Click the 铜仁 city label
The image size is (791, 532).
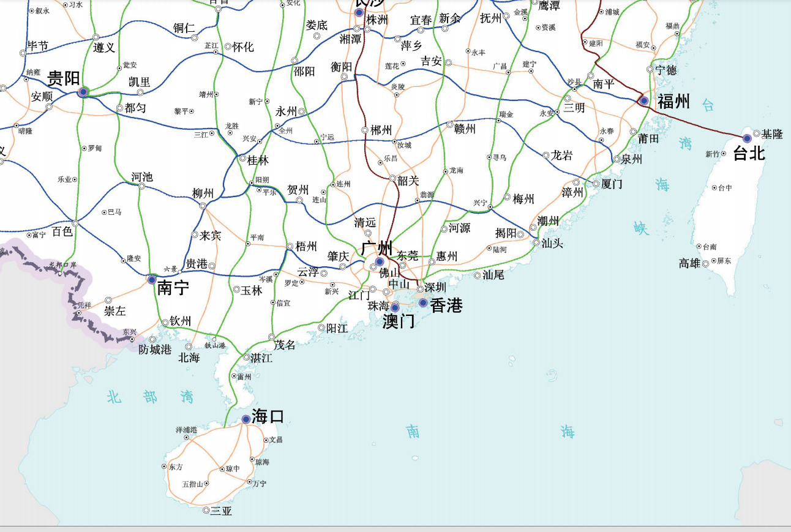[x=184, y=28]
